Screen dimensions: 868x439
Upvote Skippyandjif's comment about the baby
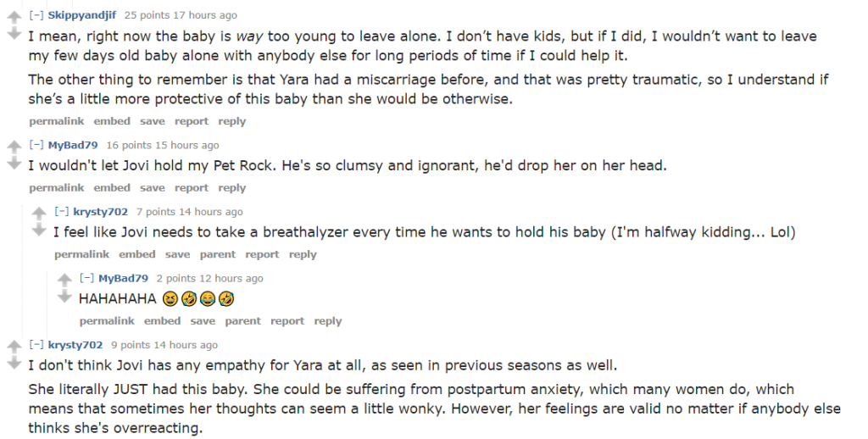coord(14,17)
